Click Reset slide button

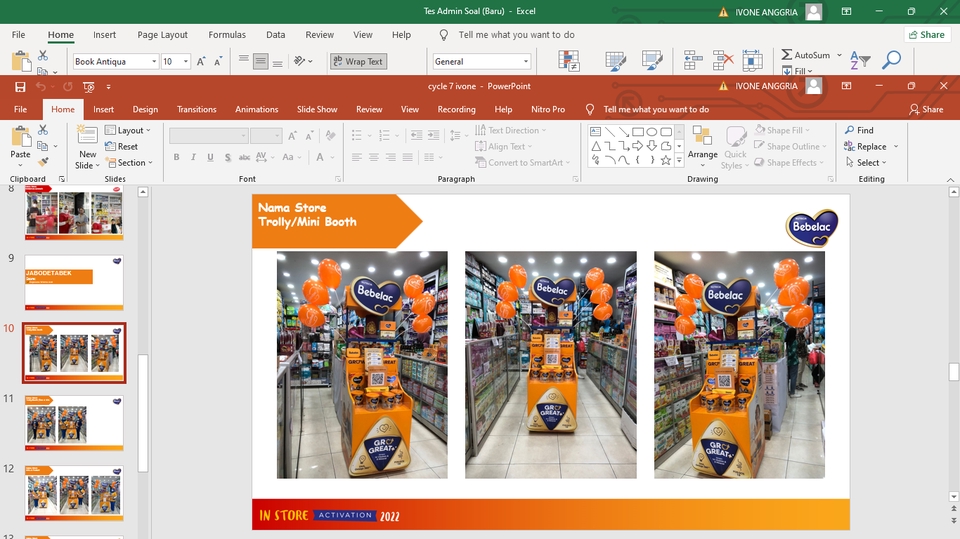(x=121, y=146)
